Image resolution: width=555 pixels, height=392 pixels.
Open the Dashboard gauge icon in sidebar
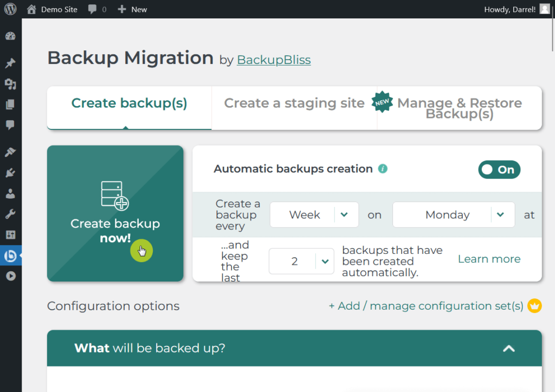[11, 36]
